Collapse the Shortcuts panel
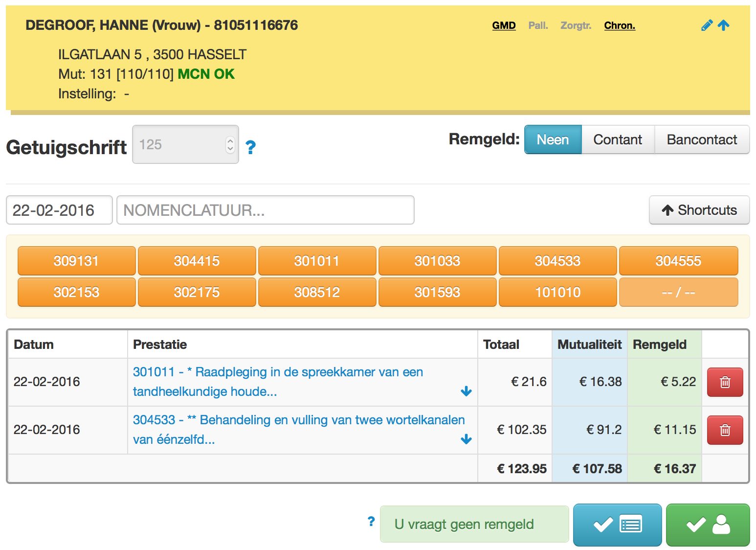756x550 pixels. click(699, 210)
